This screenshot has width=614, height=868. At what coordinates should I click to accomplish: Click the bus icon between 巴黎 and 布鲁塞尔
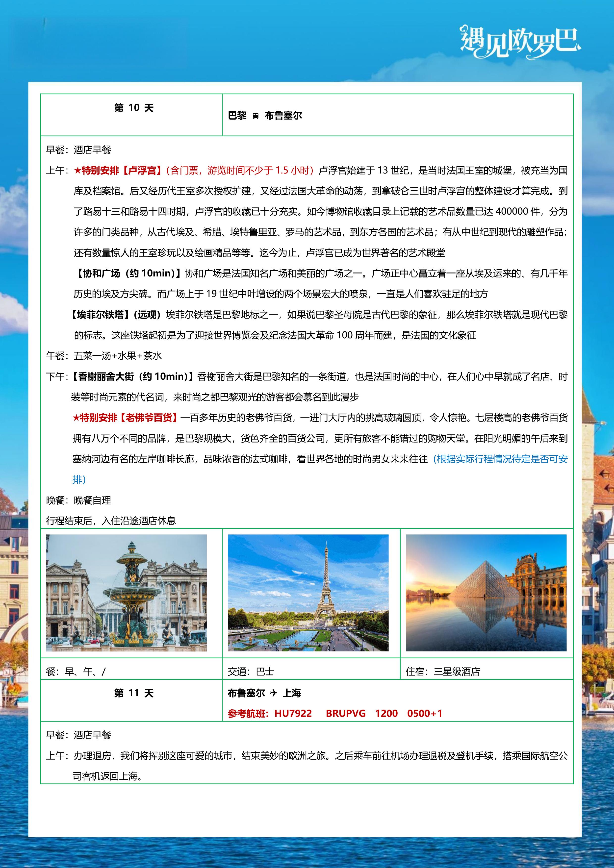point(256,116)
